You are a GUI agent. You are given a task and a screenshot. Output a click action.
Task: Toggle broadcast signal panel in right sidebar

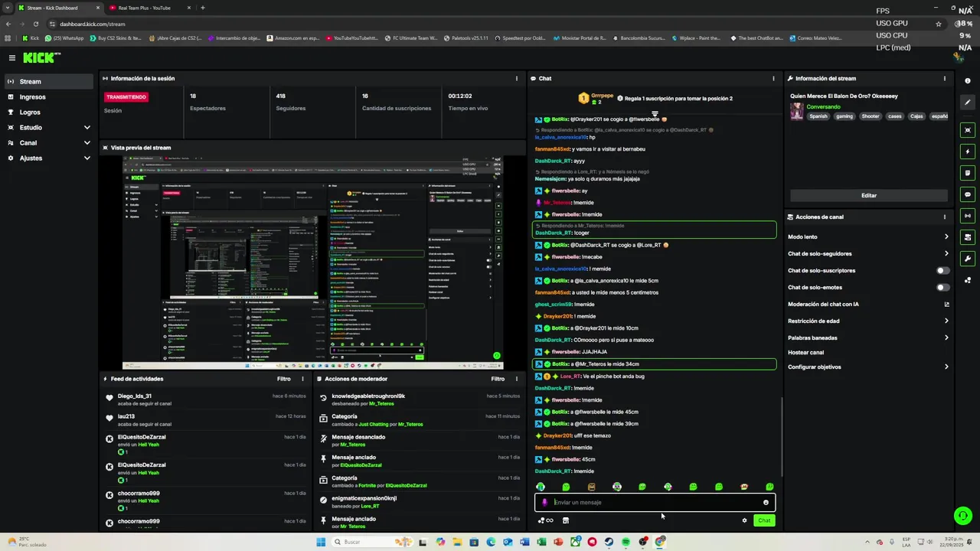pos(968,216)
